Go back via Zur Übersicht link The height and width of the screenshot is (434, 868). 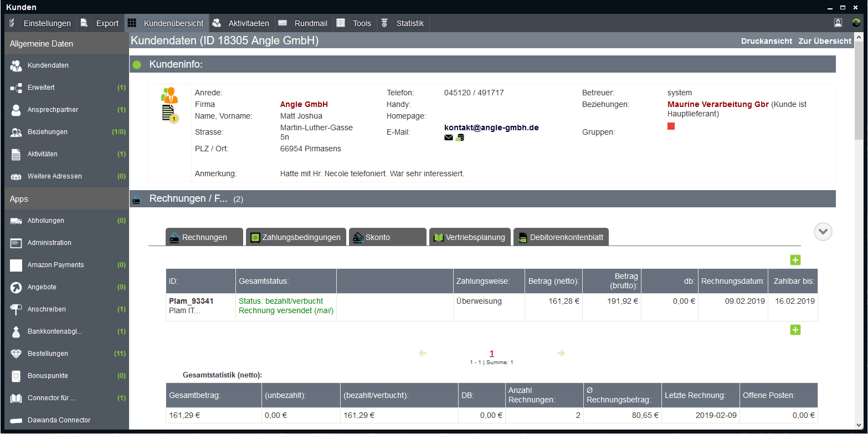click(825, 41)
